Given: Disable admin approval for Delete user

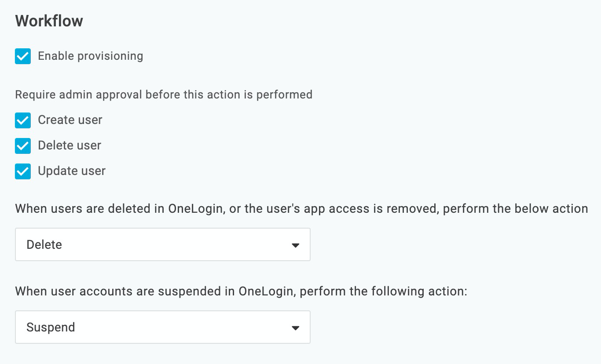Looking at the screenshot, I should 23,146.
